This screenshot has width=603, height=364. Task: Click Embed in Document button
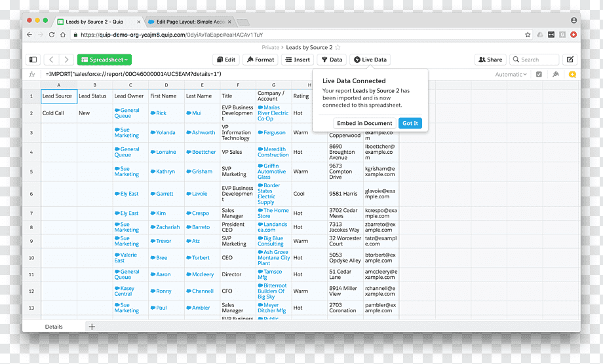point(364,123)
